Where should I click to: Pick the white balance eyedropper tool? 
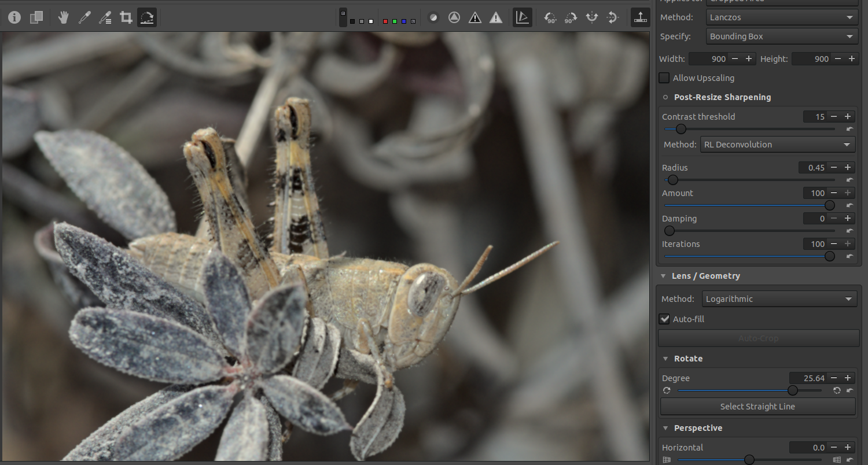click(84, 17)
